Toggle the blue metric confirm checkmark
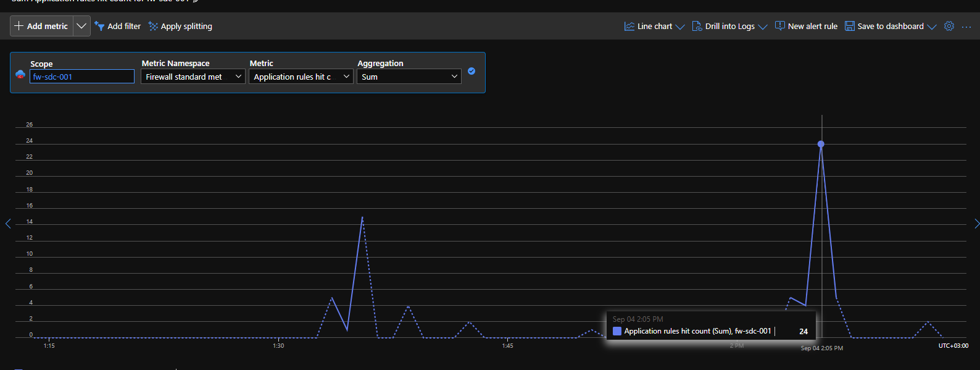 (x=471, y=71)
